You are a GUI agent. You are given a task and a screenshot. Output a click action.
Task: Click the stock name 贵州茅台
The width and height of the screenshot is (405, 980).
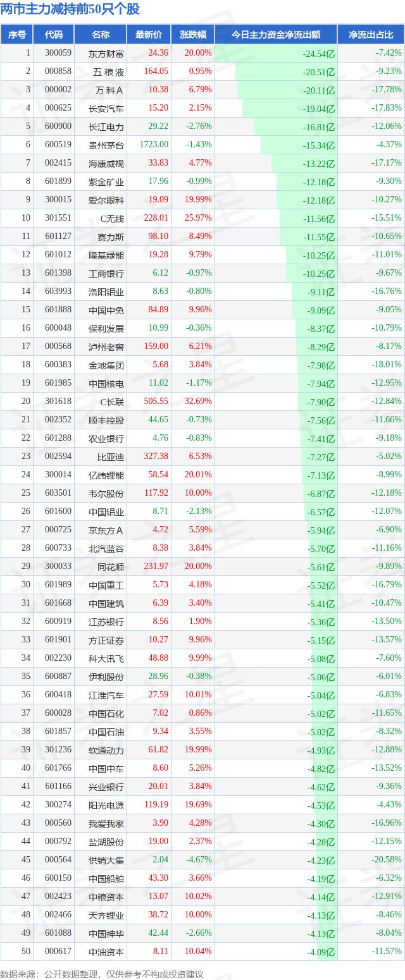pos(106,145)
